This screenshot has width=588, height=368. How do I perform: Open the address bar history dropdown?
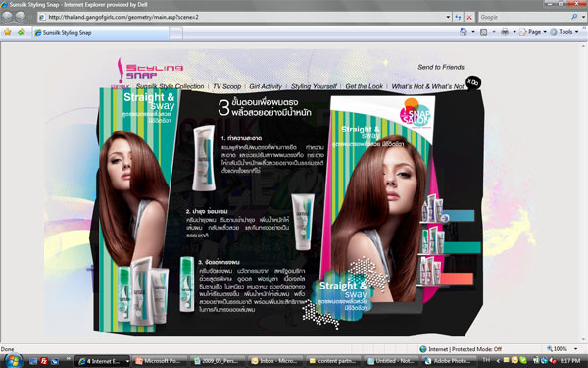point(448,17)
